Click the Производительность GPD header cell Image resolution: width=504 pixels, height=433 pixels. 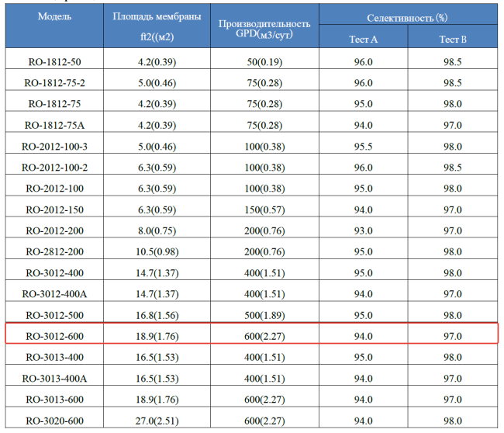point(264,27)
